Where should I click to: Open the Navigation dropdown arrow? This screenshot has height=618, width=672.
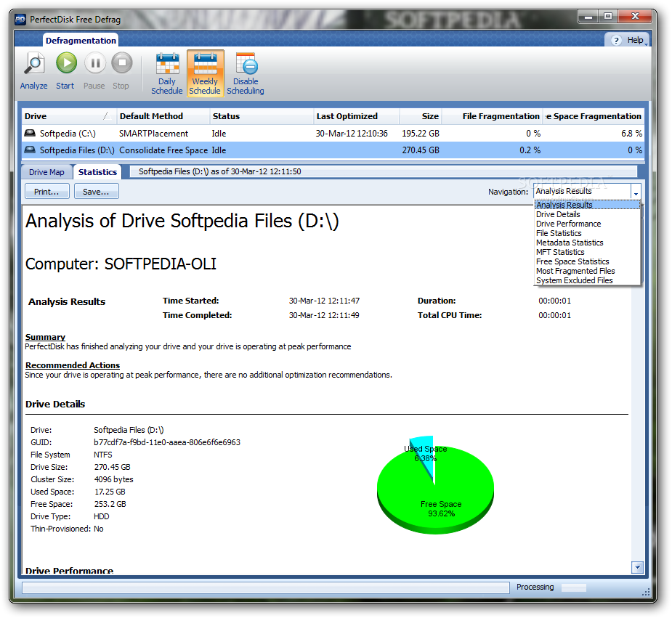(636, 192)
